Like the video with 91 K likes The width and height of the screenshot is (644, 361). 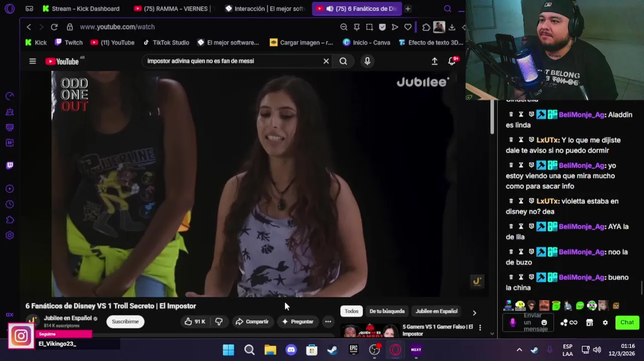click(195, 321)
